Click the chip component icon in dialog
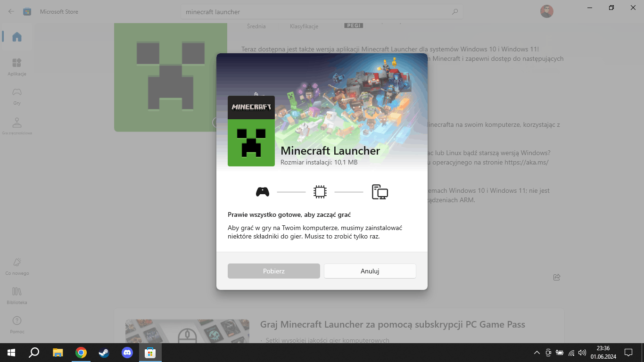 click(x=320, y=192)
